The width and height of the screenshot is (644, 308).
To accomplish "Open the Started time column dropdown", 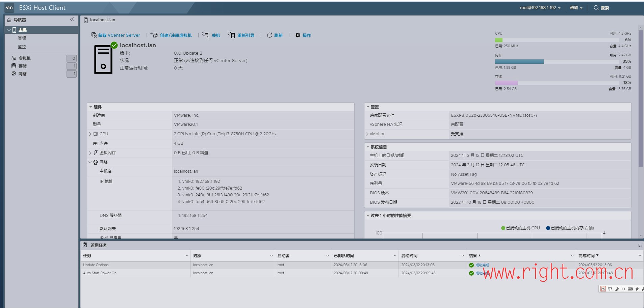I will pyautogui.click(x=462, y=256).
